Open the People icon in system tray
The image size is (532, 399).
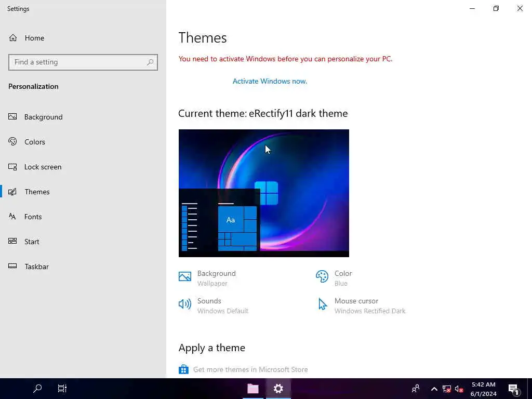[x=416, y=389]
